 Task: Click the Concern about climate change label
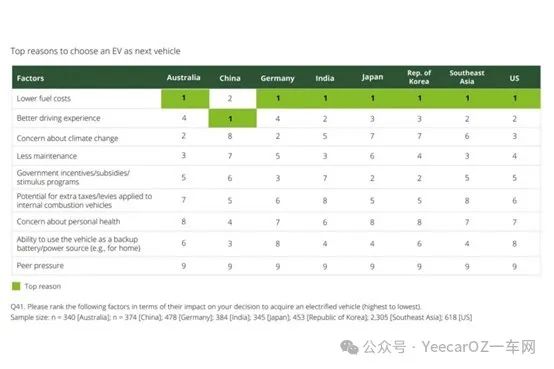(x=67, y=138)
